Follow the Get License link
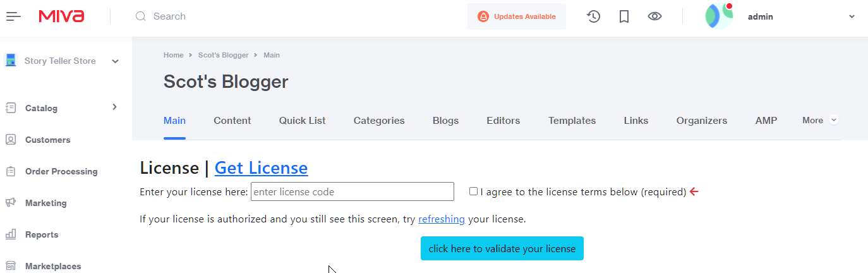This screenshot has width=868, height=273. coord(261,168)
